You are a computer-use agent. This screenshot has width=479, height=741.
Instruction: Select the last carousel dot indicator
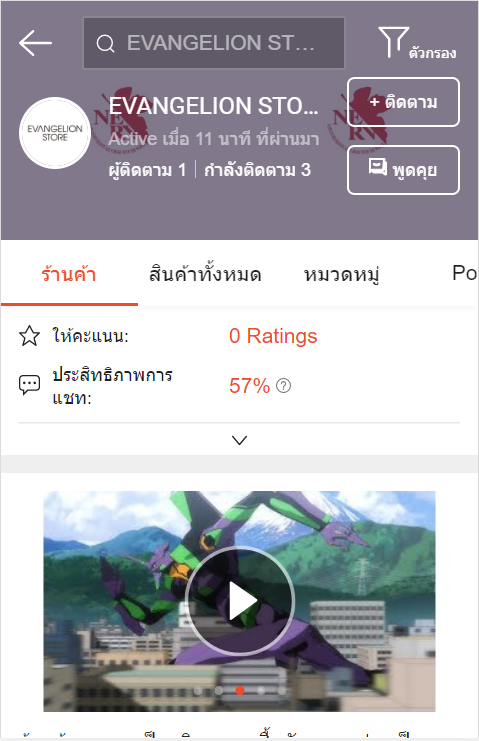point(282,690)
